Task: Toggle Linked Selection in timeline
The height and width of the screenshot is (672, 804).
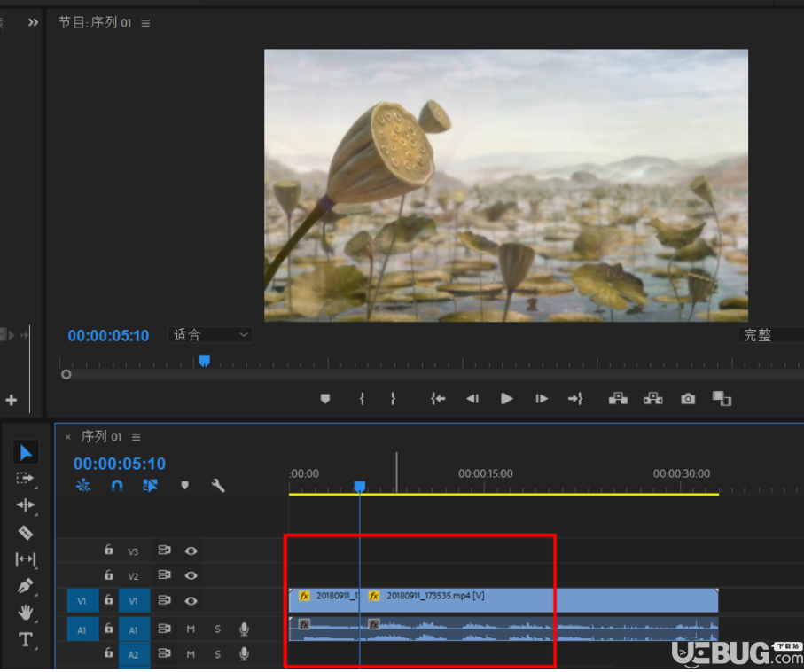Action: (x=150, y=485)
